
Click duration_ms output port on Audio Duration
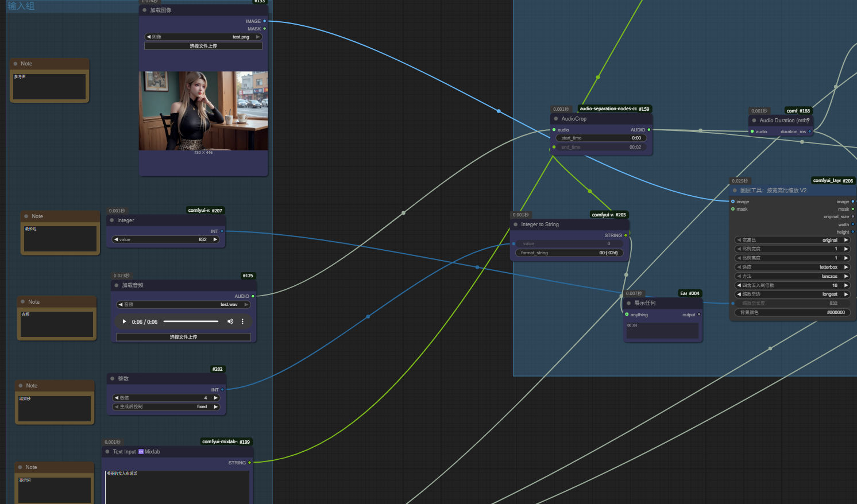(810, 131)
